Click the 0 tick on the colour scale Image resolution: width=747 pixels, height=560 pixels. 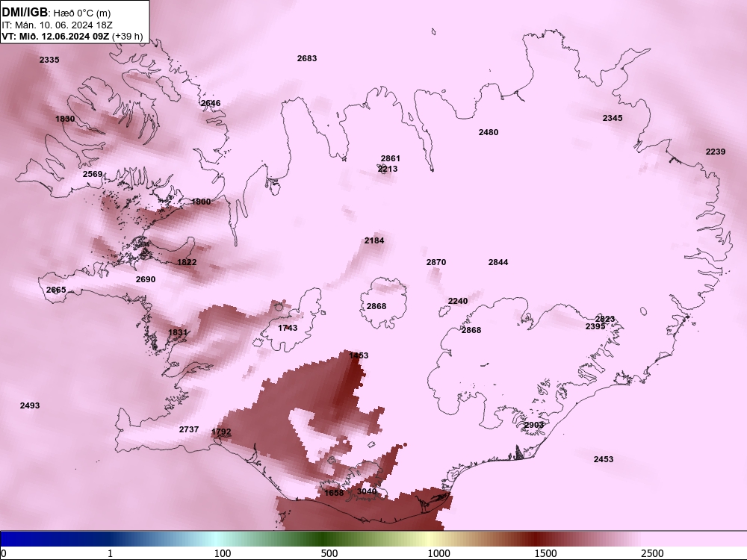click(x=4, y=553)
